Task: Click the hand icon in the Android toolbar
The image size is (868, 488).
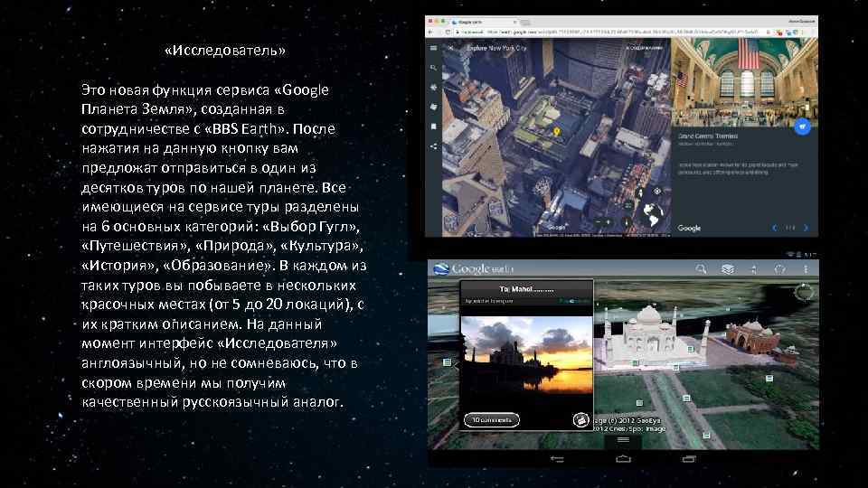Action: click(x=780, y=269)
